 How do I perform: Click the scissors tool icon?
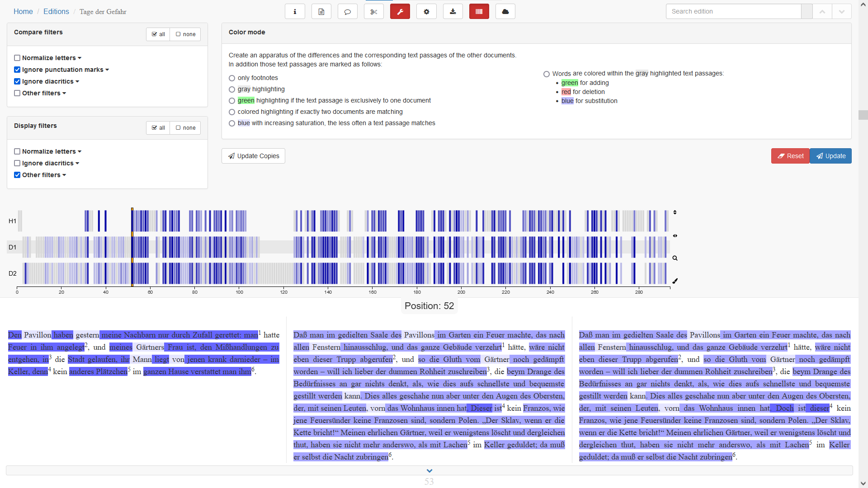[x=373, y=12]
